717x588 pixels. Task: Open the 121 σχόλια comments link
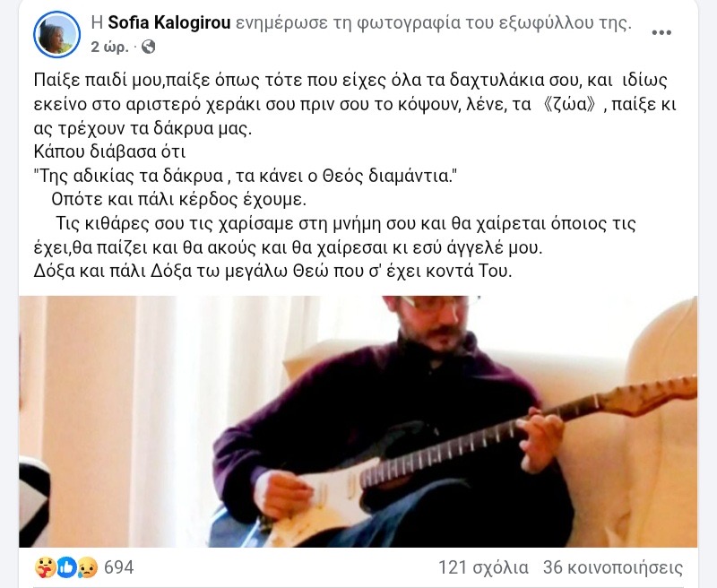pos(483,567)
